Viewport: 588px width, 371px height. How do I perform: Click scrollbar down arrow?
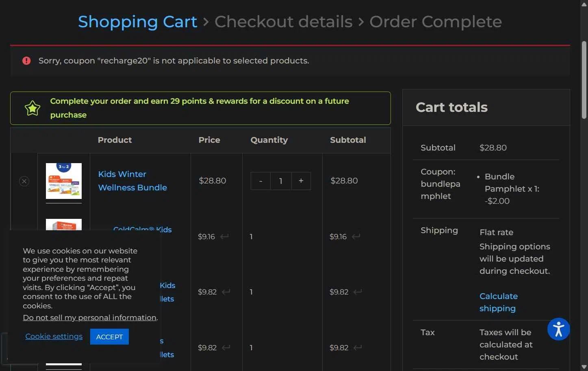click(x=584, y=367)
